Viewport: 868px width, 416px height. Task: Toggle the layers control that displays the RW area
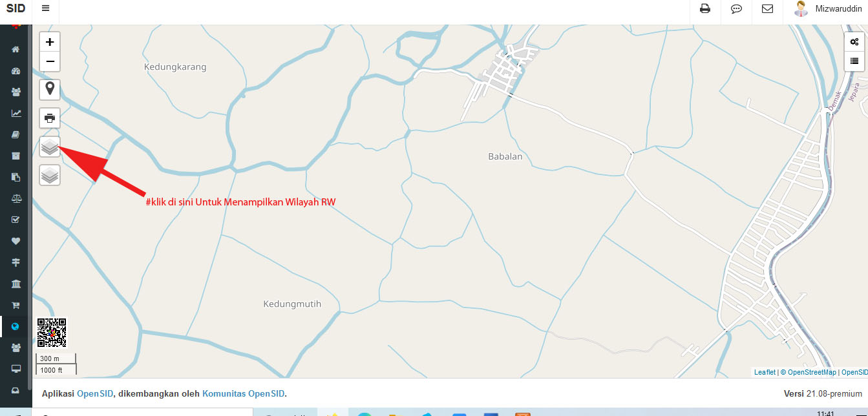(50, 147)
